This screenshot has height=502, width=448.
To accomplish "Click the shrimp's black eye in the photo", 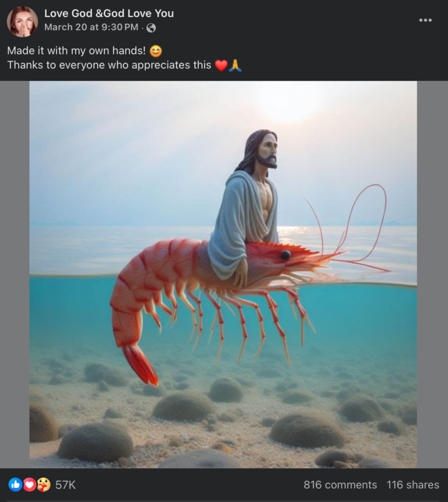I will pos(285,255).
